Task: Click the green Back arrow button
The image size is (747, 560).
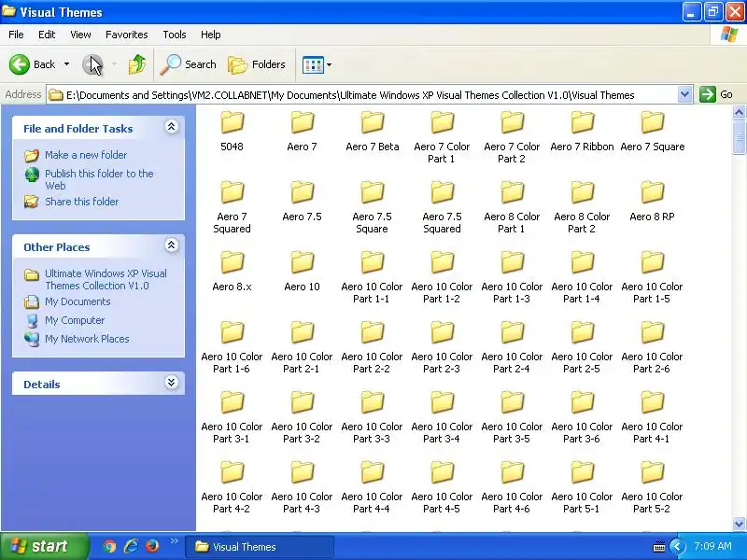Action: tap(20, 64)
